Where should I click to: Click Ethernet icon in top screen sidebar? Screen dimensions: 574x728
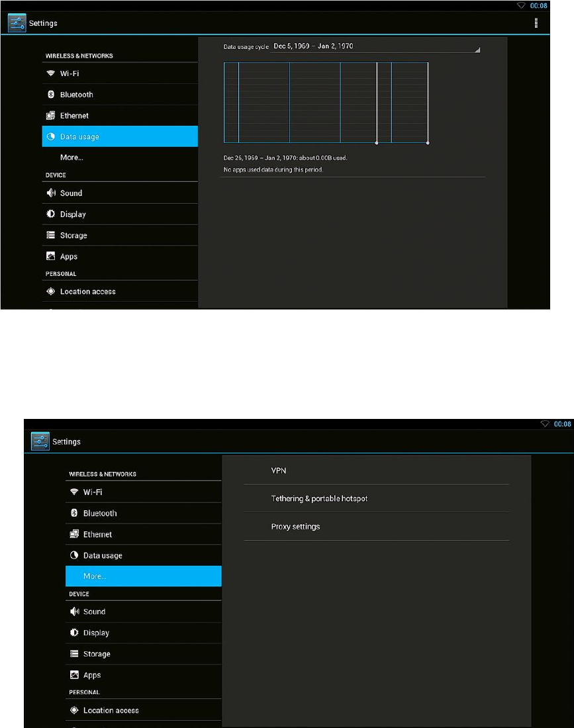coord(50,116)
